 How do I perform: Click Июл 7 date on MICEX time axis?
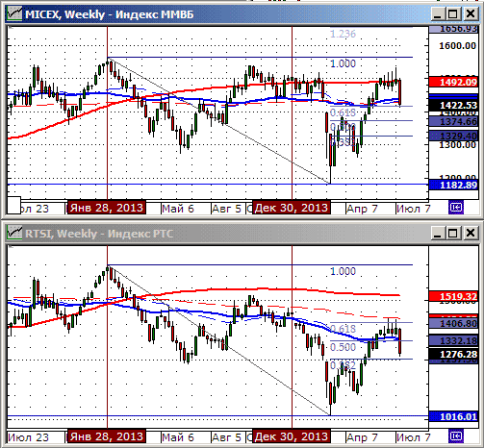click(413, 209)
